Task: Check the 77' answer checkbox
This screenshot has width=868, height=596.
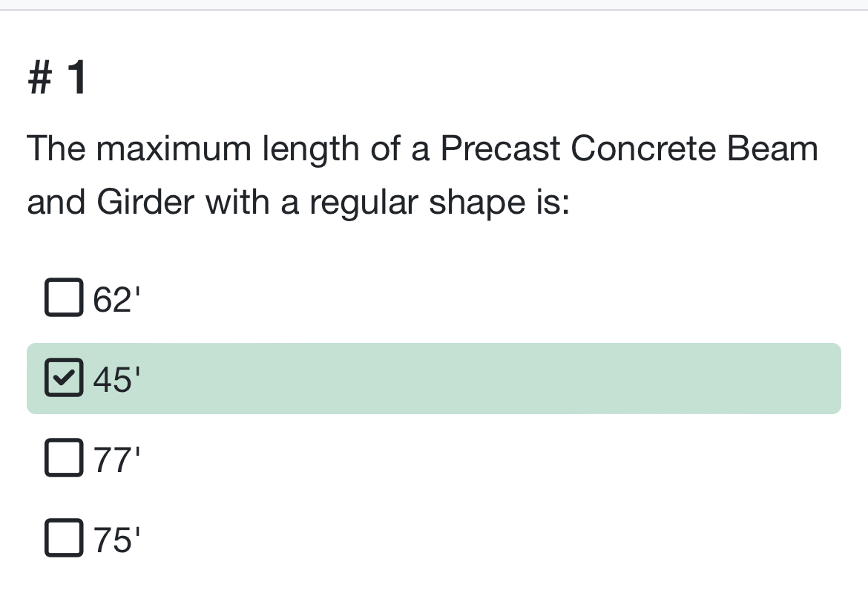Action: [x=64, y=458]
